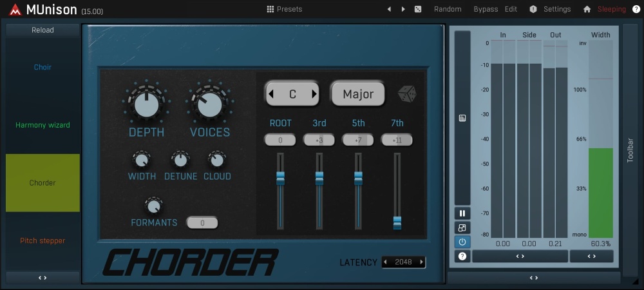The image size is (644, 290).
Task: Click the random preset dice in header
Action: click(418, 9)
